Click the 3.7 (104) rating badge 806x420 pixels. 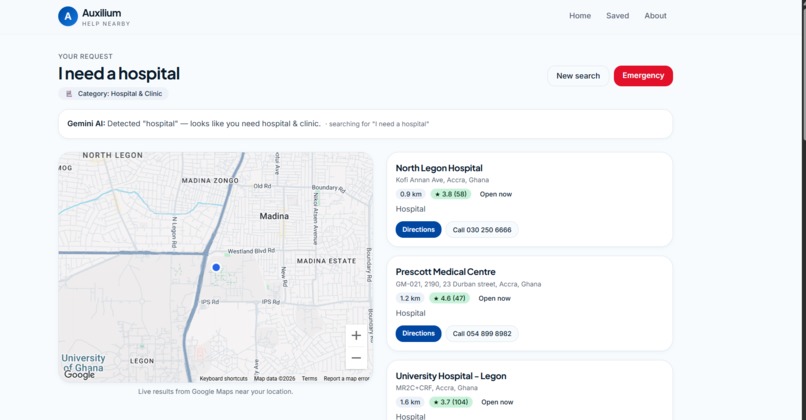[x=451, y=402]
